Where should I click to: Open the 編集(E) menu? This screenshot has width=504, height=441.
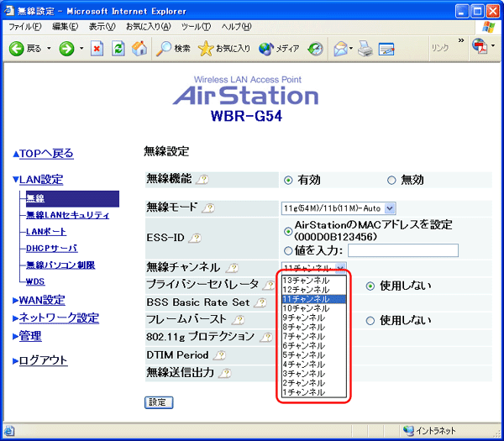click(66, 27)
